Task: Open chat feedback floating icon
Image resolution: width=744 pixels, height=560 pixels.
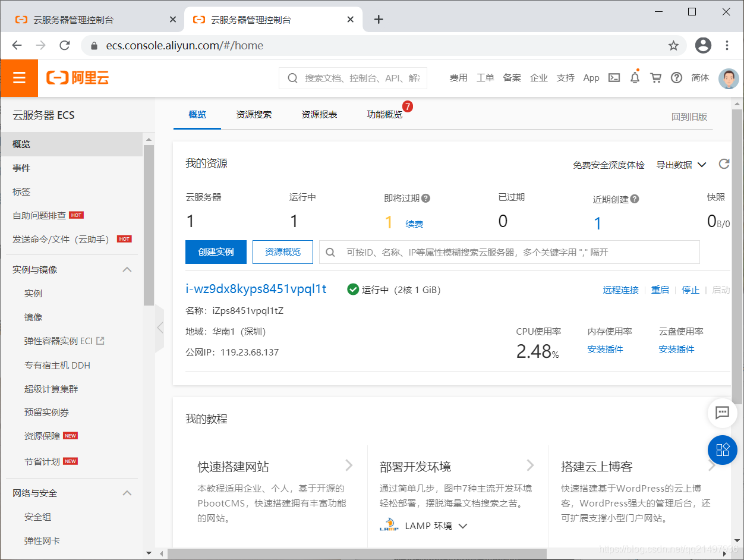Action: coord(723,412)
